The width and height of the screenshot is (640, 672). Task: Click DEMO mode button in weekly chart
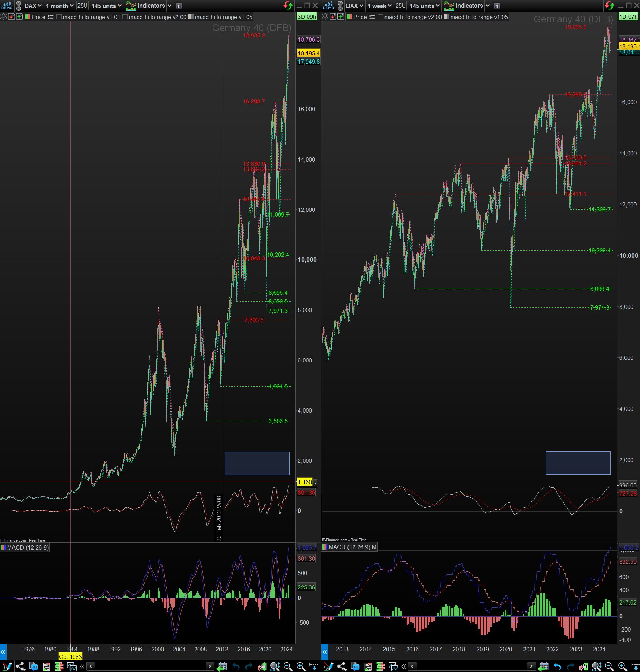point(328,6)
